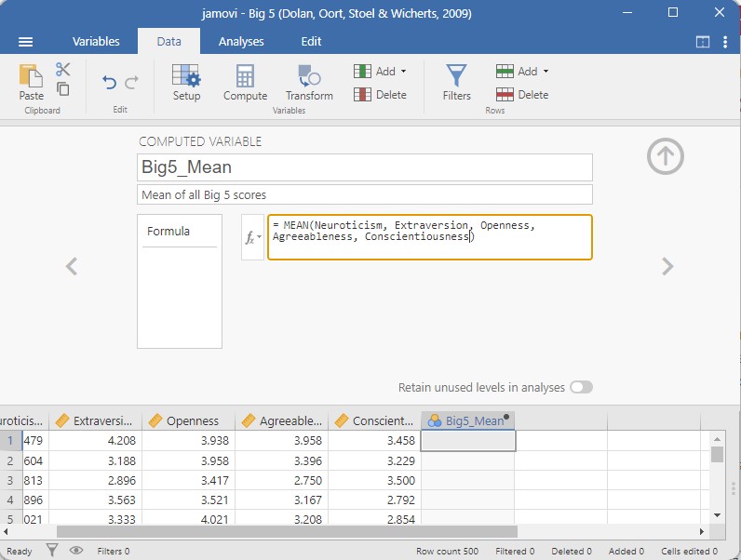Click the Transform variable tool
The image size is (741, 560).
click(x=309, y=83)
